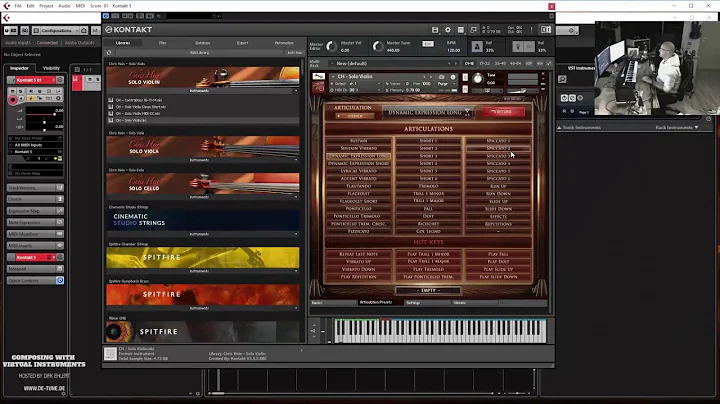Click the Quick Controls power icon
The image size is (720, 404).
tap(60, 281)
